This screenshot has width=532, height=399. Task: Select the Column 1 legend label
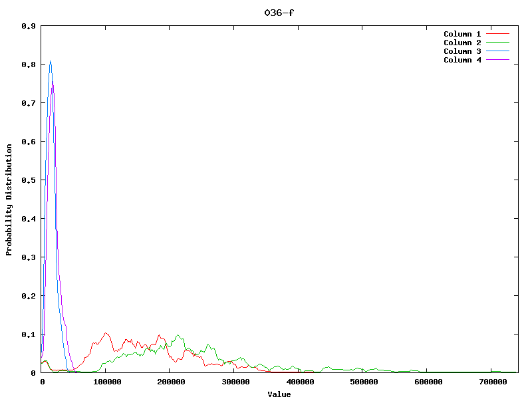click(x=462, y=34)
